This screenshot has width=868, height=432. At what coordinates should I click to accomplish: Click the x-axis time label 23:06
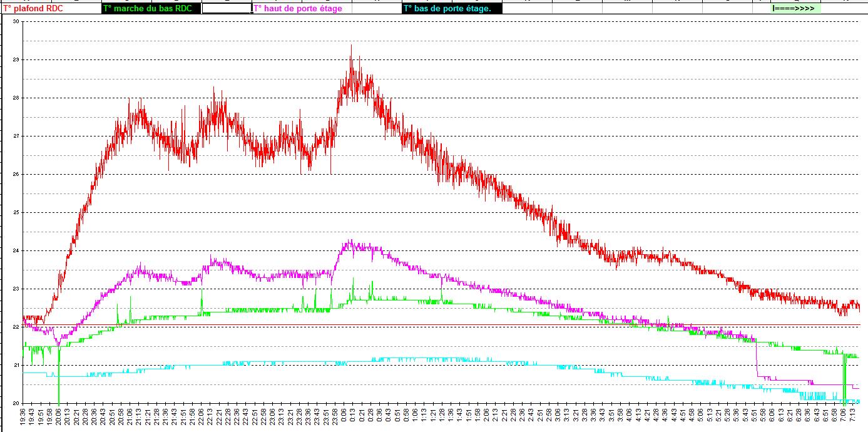[272, 416]
